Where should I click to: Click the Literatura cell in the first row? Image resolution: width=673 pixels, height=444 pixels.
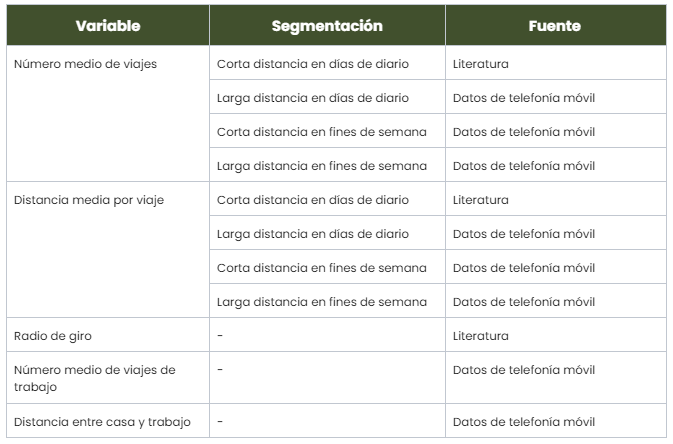(x=480, y=64)
